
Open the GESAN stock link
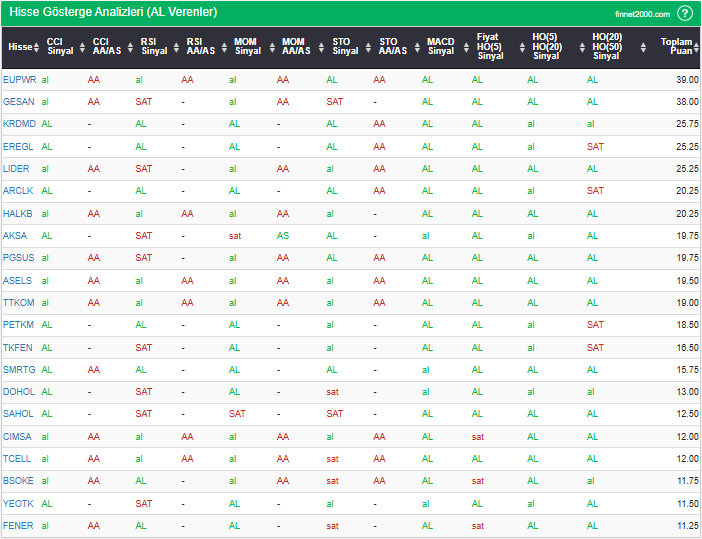(18, 101)
